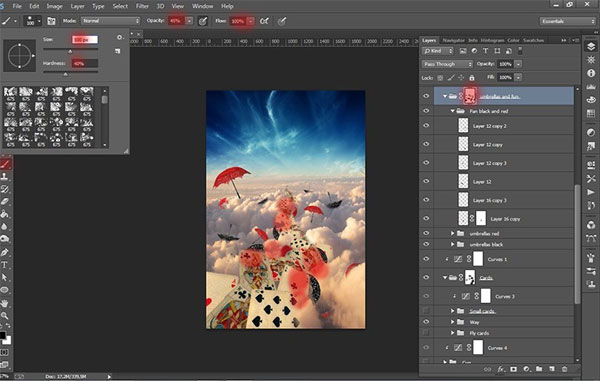This screenshot has width=600, height=381.
Task: Click shape layer filter icon
Action: [497, 51]
